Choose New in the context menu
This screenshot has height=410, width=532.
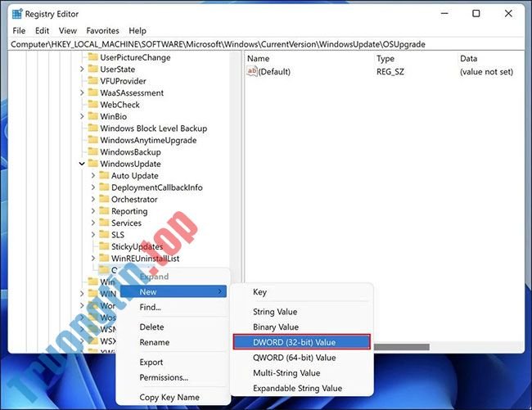click(174, 291)
